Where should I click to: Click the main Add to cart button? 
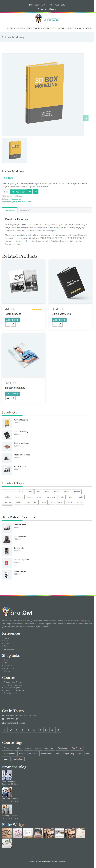coord(18,192)
